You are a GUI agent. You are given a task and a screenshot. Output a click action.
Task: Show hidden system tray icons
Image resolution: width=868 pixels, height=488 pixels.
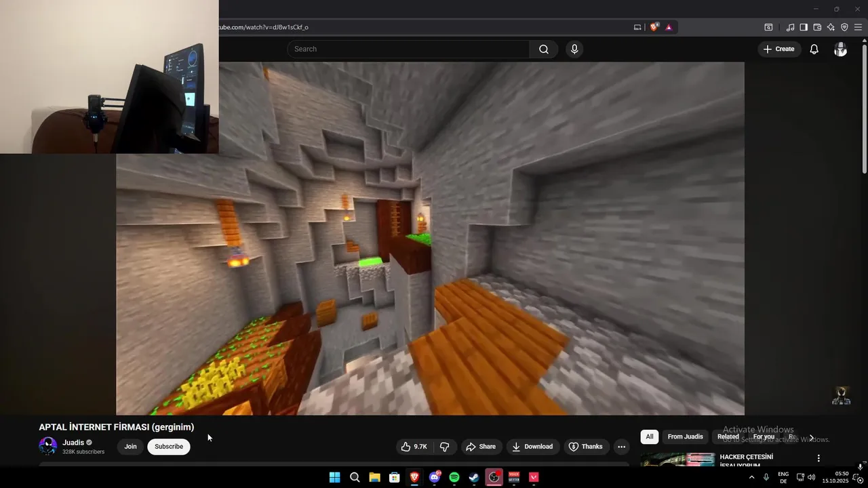(x=751, y=477)
